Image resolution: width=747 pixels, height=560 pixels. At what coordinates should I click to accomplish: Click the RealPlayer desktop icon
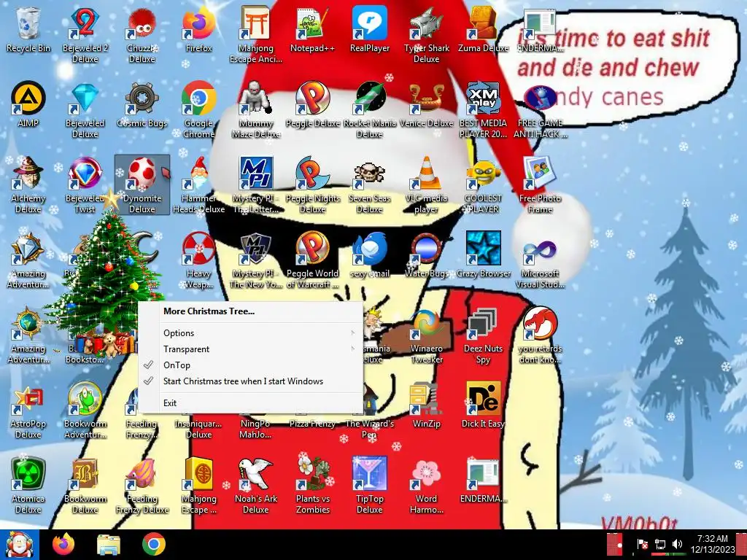point(370,30)
